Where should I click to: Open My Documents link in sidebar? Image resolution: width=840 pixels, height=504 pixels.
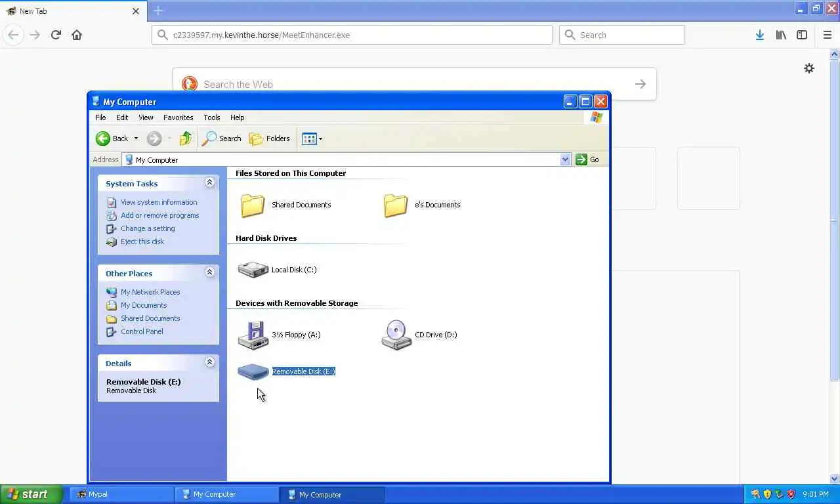pos(144,305)
